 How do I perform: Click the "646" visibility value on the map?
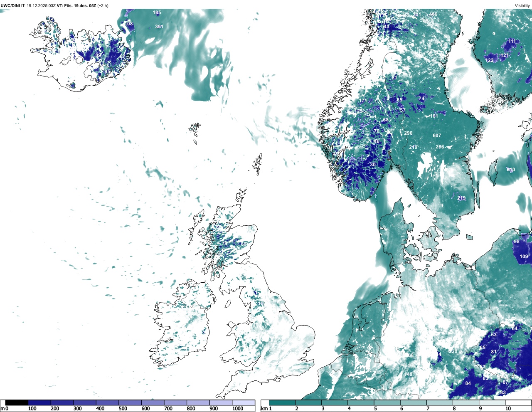click(x=409, y=365)
